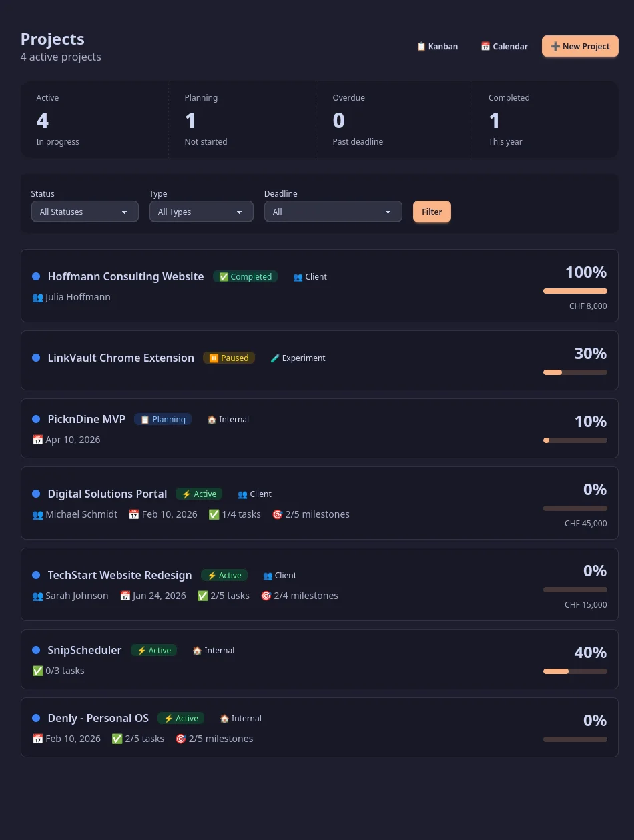Open the Deadline filter dropdown
This screenshot has height=840, width=634.
click(333, 212)
